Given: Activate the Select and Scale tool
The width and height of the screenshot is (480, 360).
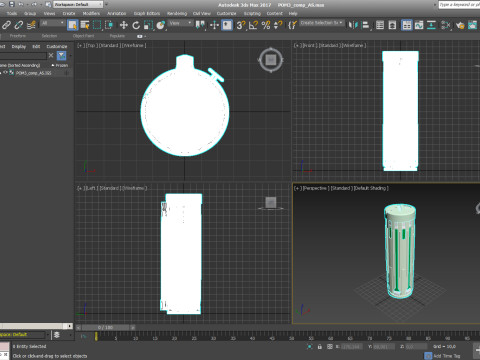Looking at the screenshot, I should [x=148, y=25].
